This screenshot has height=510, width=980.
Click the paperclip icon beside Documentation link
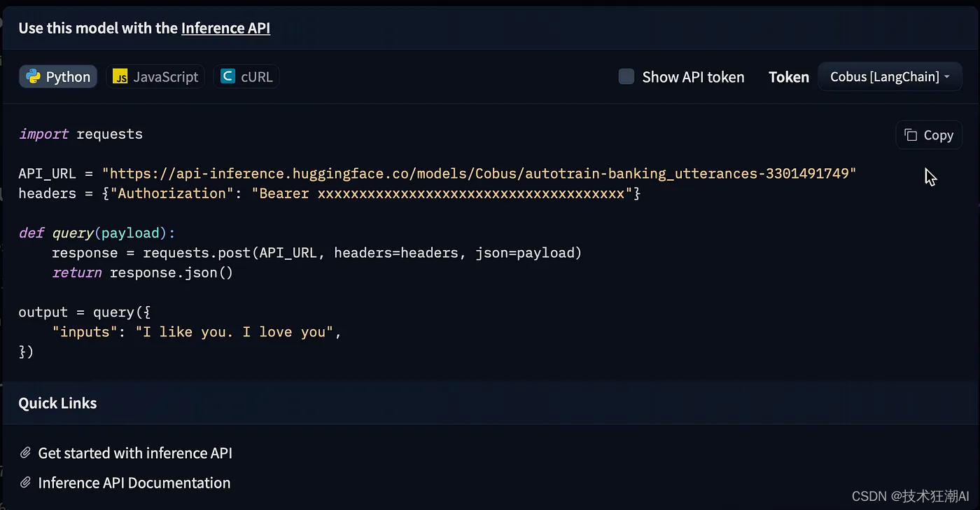[25, 482]
